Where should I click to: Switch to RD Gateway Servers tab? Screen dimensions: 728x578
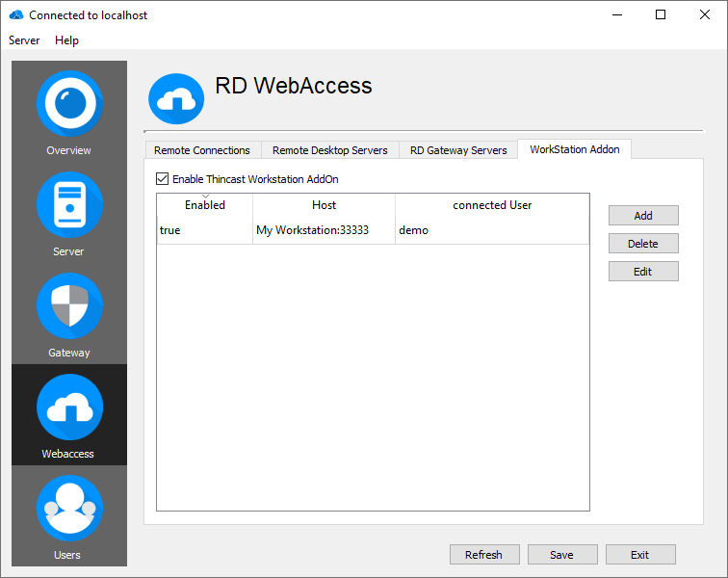click(458, 150)
